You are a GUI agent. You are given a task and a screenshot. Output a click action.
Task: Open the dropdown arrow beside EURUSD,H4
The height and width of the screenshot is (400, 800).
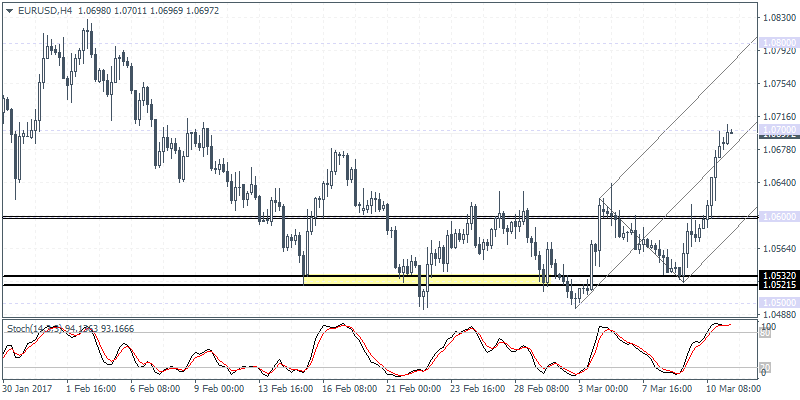[x=8, y=9]
